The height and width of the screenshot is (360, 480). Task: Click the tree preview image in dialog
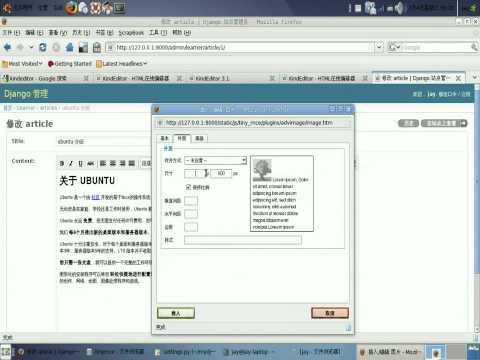coord(262,170)
